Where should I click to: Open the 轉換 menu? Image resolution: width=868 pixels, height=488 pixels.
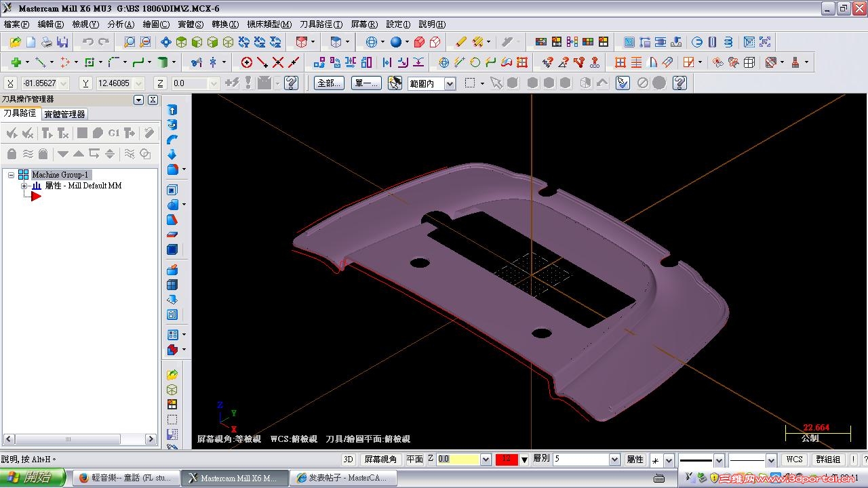(x=225, y=24)
